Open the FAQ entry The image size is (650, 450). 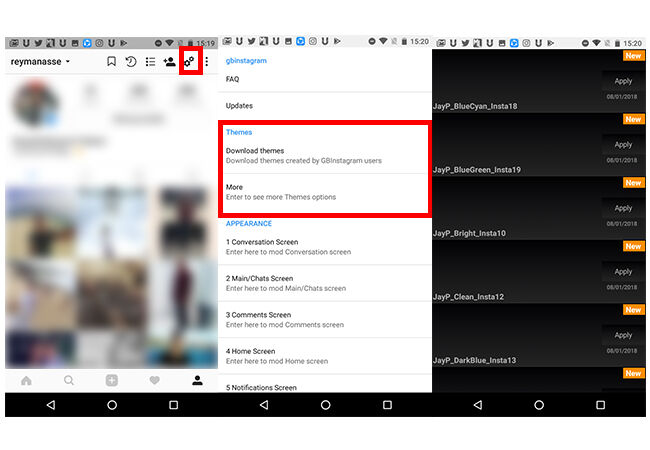tap(325, 79)
